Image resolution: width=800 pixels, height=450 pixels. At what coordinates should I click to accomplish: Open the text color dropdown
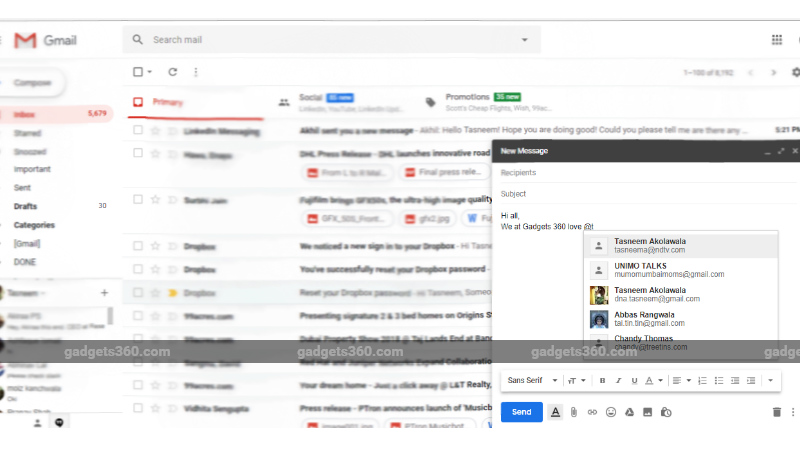[x=654, y=381]
